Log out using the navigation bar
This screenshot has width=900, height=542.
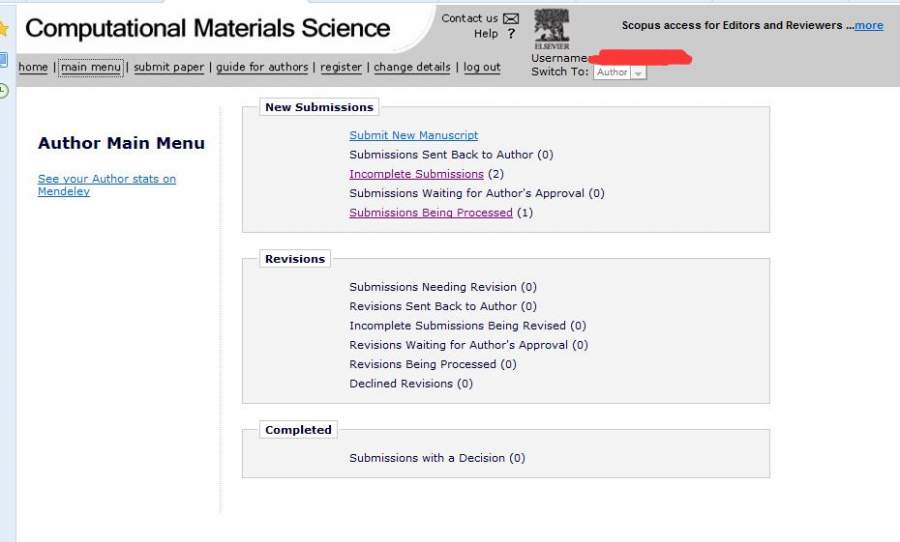482,68
